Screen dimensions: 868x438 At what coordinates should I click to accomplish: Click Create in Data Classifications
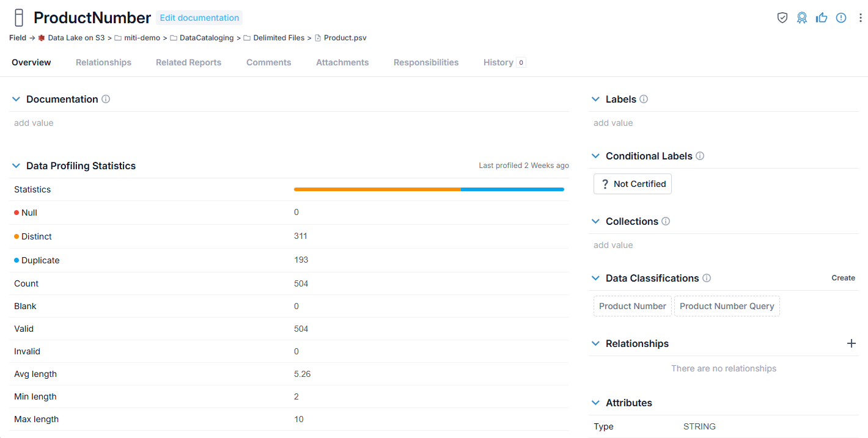[843, 278]
